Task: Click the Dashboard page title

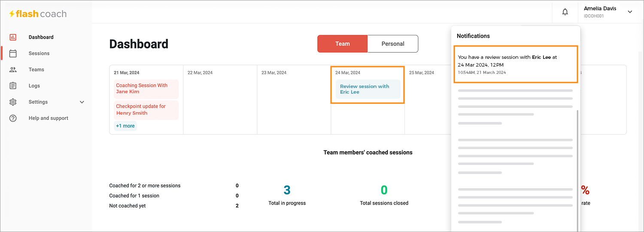Action: (x=139, y=44)
